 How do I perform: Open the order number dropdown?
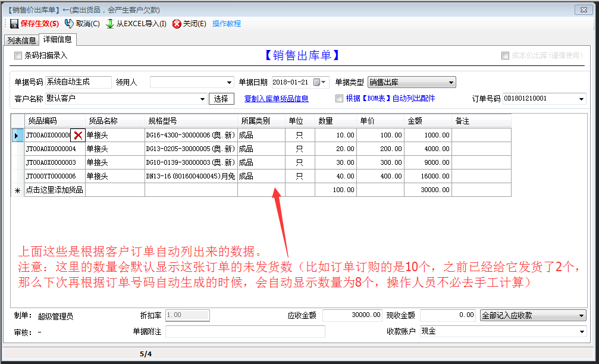(581, 99)
